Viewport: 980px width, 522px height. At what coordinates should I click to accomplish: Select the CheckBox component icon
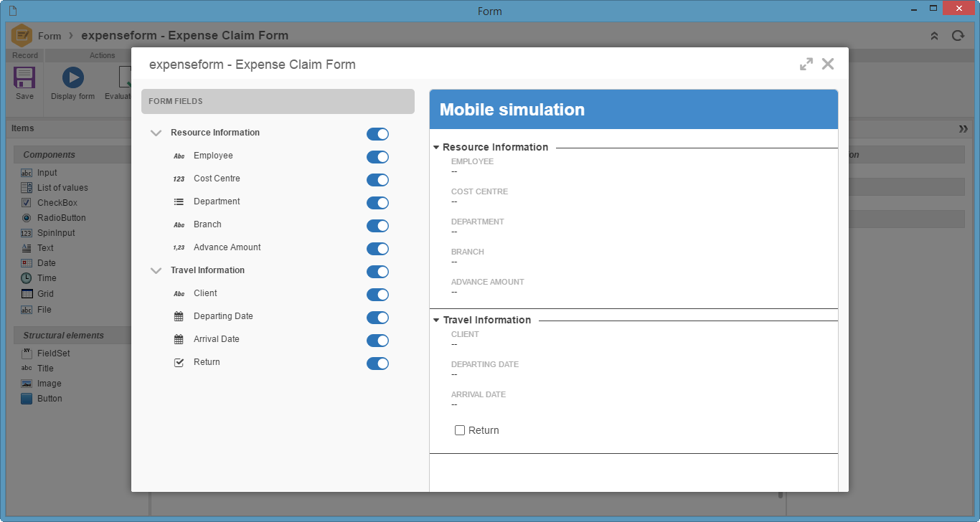tap(27, 203)
